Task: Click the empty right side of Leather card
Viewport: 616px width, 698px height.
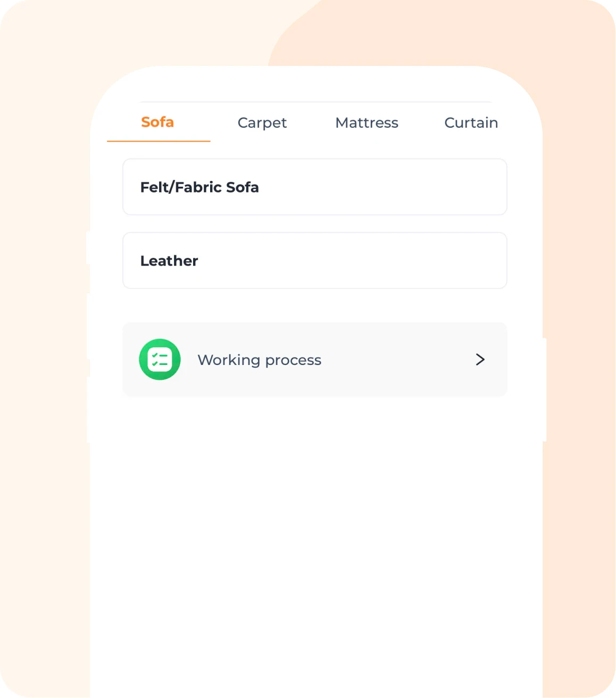Action: tap(372, 261)
